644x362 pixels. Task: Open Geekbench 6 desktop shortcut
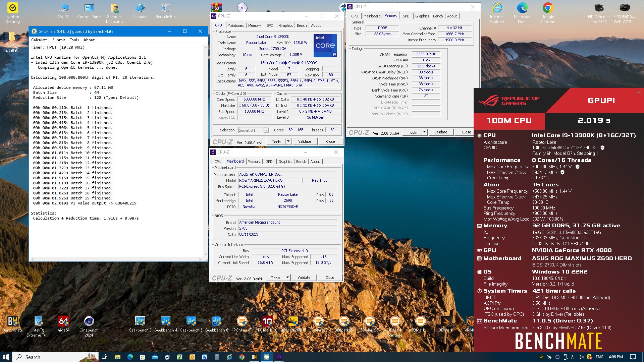tap(216, 324)
